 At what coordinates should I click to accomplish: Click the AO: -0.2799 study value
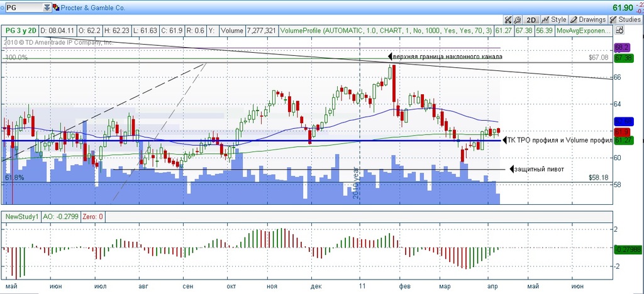coord(60,216)
